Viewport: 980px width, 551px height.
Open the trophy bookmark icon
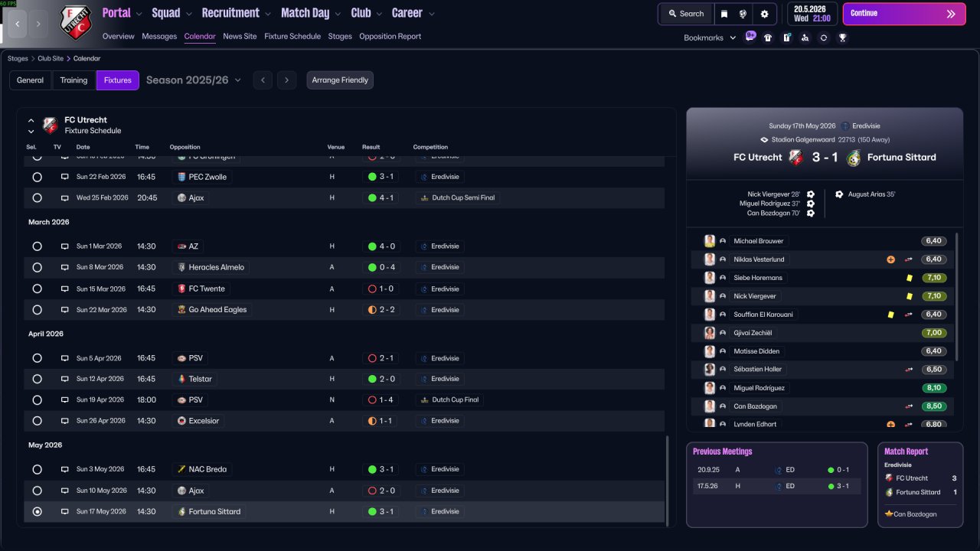842,37
